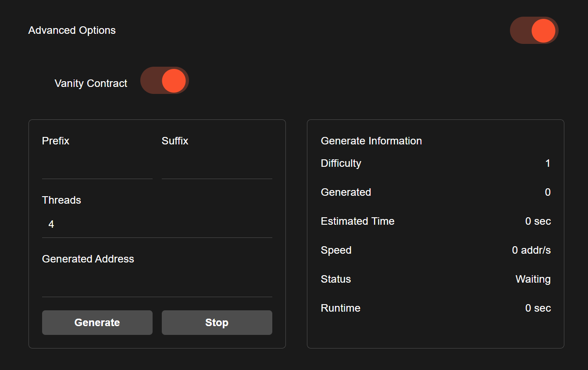The image size is (588, 370).
Task: Click the Vanity Contract label text
Action: pyautogui.click(x=91, y=83)
